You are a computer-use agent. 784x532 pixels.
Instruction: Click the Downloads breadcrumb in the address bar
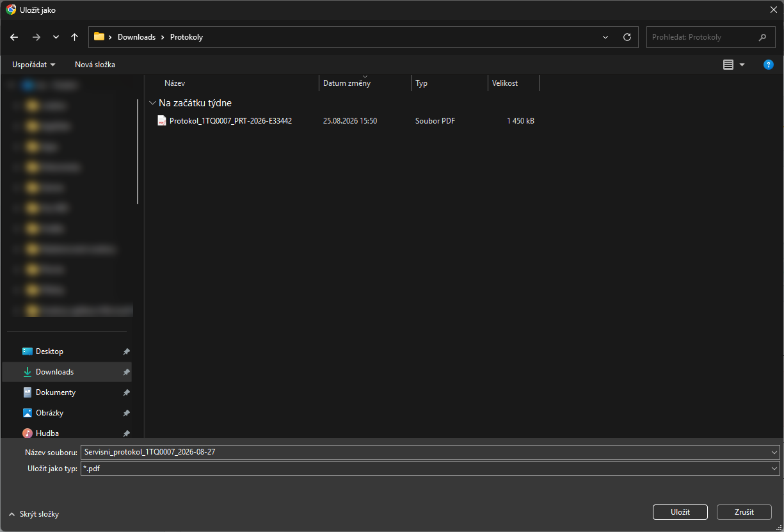coord(136,37)
